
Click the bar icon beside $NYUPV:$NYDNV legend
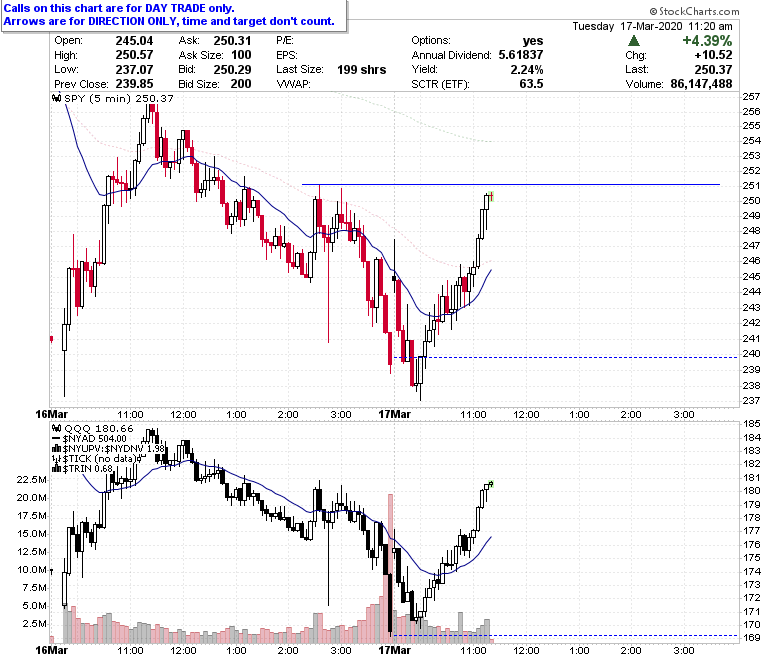pos(57,449)
